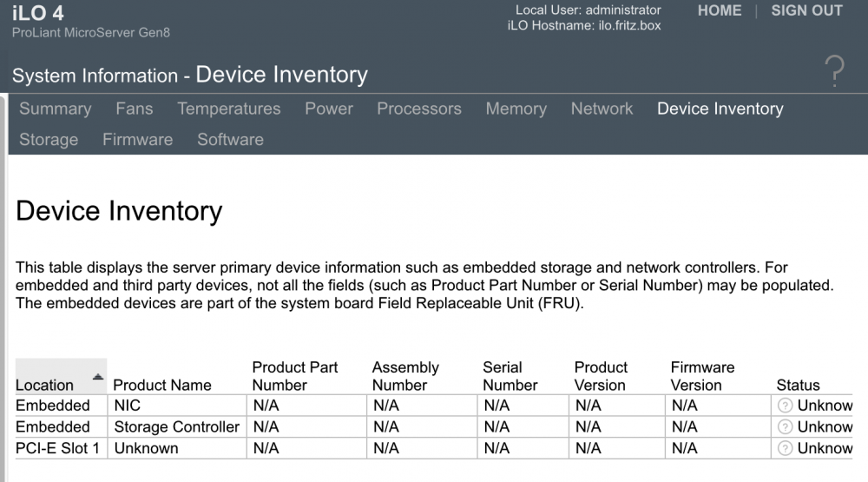Click the HOME link
Image resolution: width=868 pixels, height=482 pixels.
tap(719, 10)
